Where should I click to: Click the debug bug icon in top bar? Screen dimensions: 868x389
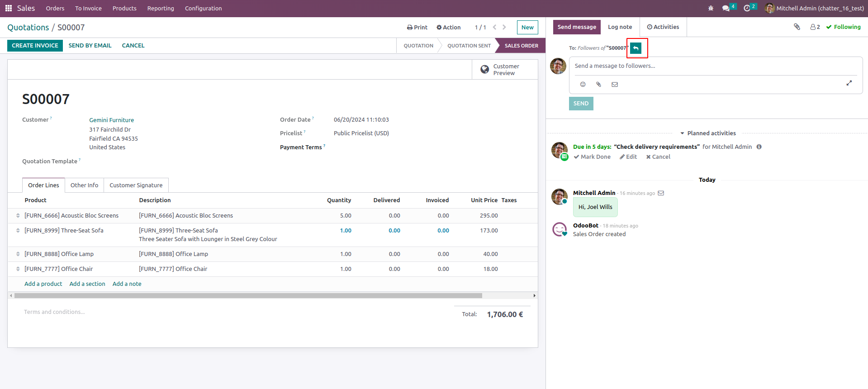[x=711, y=8]
